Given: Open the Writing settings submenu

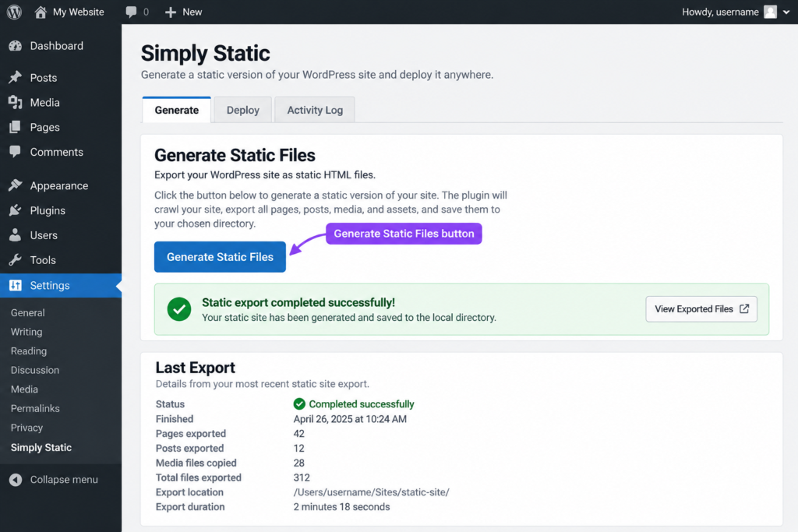Looking at the screenshot, I should tap(26, 332).
